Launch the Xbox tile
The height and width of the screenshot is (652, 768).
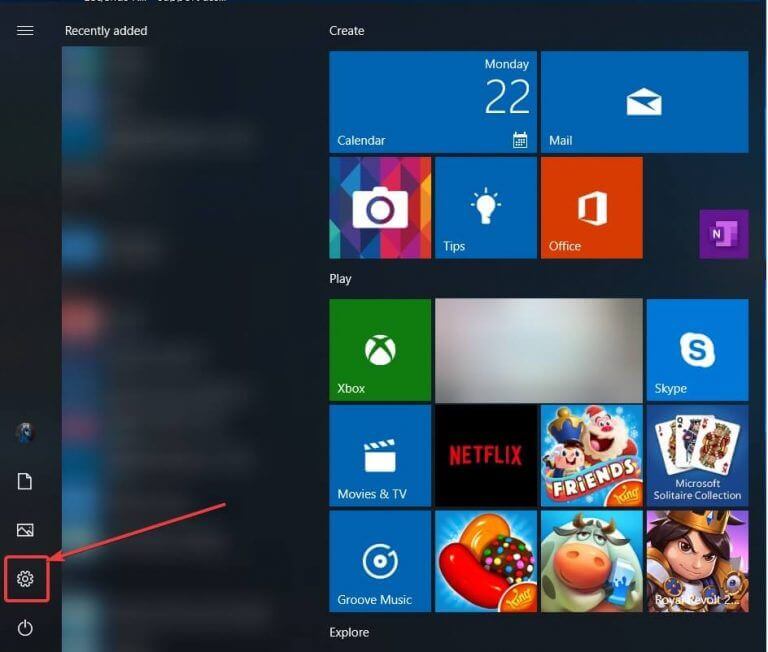tap(380, 350)
